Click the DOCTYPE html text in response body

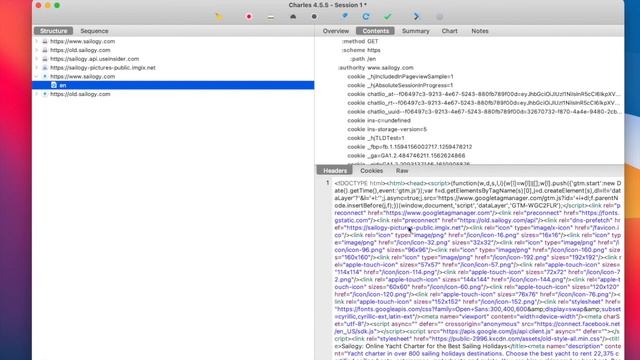[359, 183]
